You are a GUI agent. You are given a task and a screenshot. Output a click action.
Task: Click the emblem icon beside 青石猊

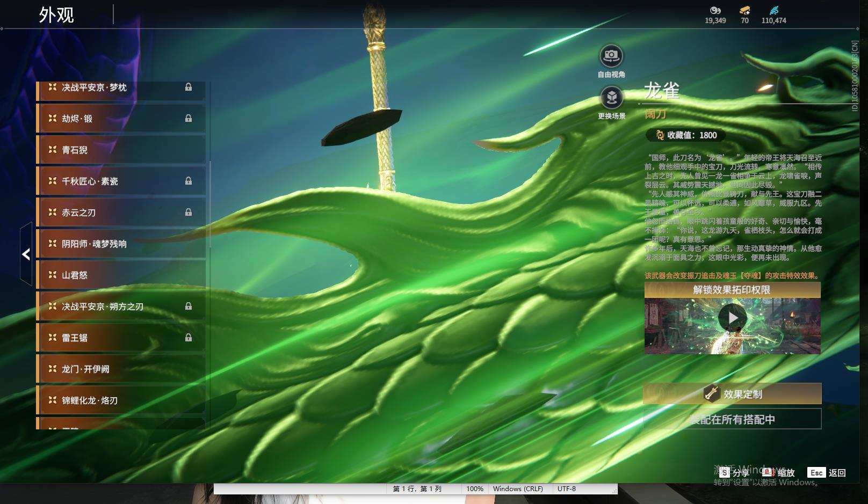pyautogui.click(x=53, y=150)
